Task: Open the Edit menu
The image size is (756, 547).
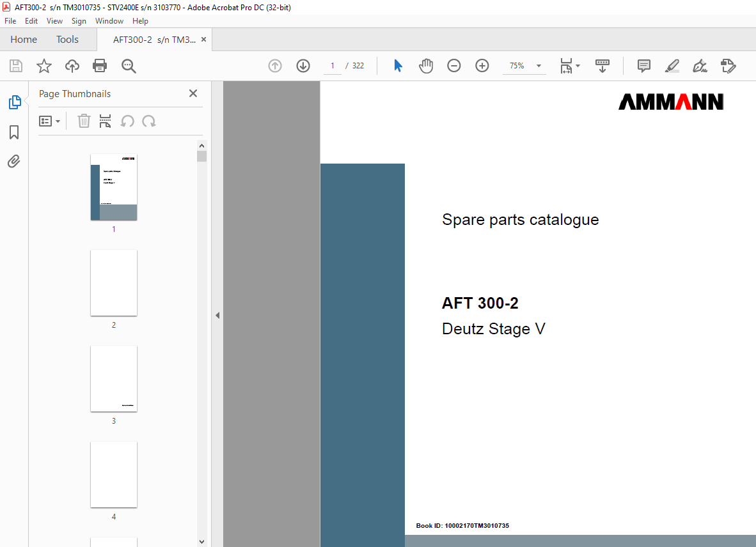Action: [x=31, y=20]
